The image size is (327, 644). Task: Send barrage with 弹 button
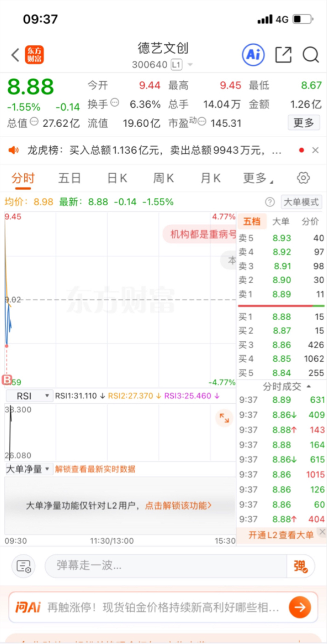pos(301,566)
